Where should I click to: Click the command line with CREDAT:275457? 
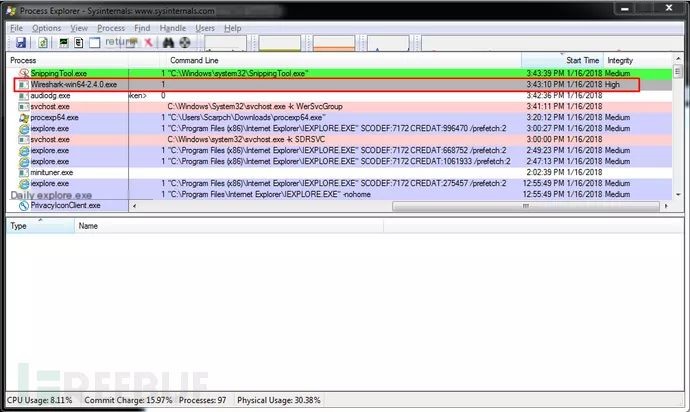[x=337, y=184]
